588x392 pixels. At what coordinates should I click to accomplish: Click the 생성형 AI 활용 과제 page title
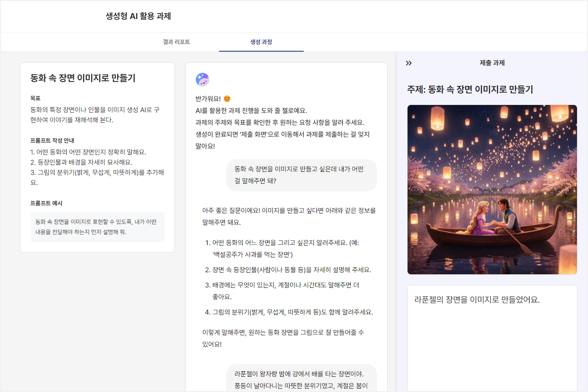(x=139, y=16)
